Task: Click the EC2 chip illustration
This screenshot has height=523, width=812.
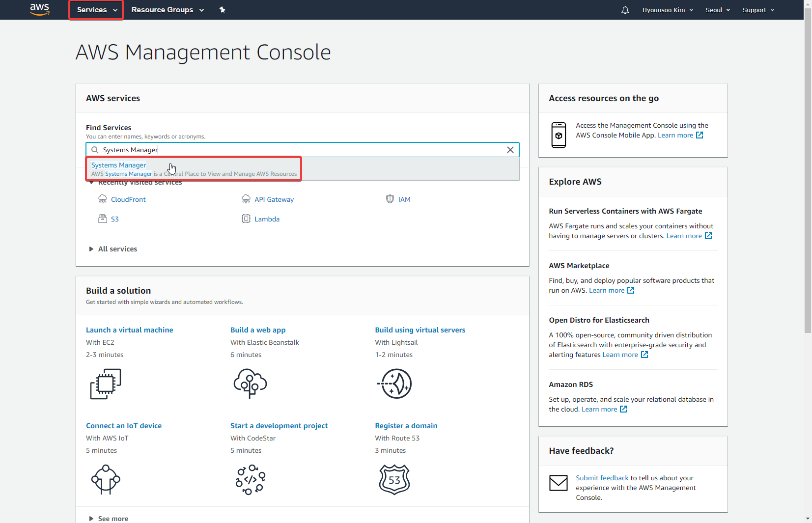Action: [x=106, y=384]
